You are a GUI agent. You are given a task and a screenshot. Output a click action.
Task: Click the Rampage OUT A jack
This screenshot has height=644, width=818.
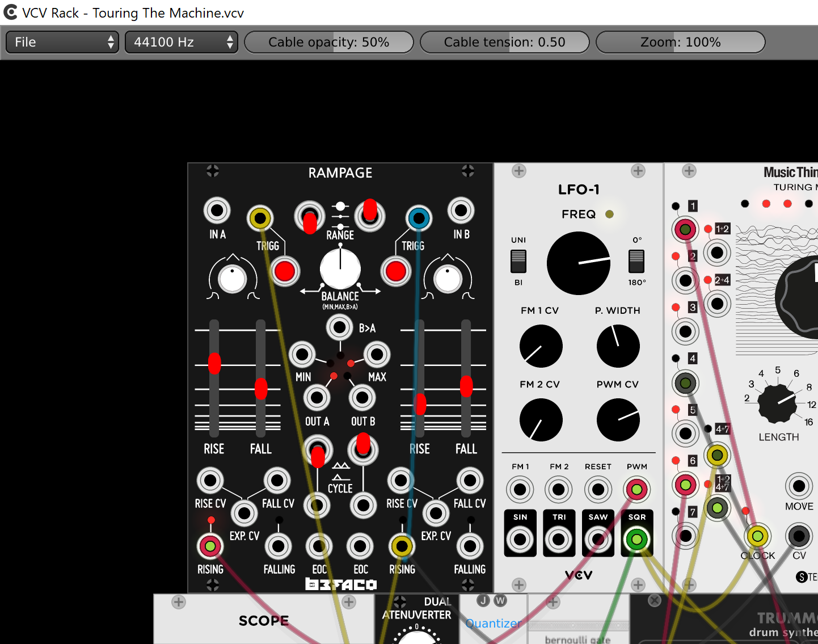(x=317, y=398)
